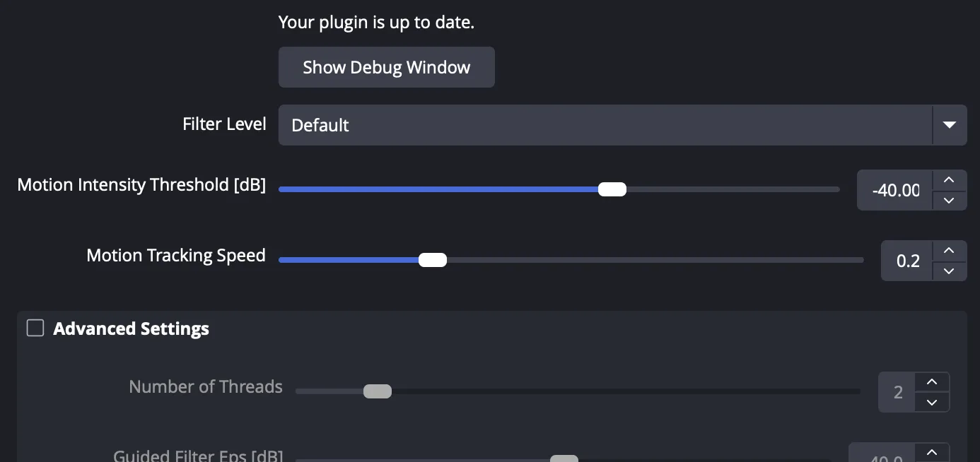Image resolution: width=980 pixels, height=462 pixels.
Task: Click the Number of Threads down arrow
Action: point(932,402)
